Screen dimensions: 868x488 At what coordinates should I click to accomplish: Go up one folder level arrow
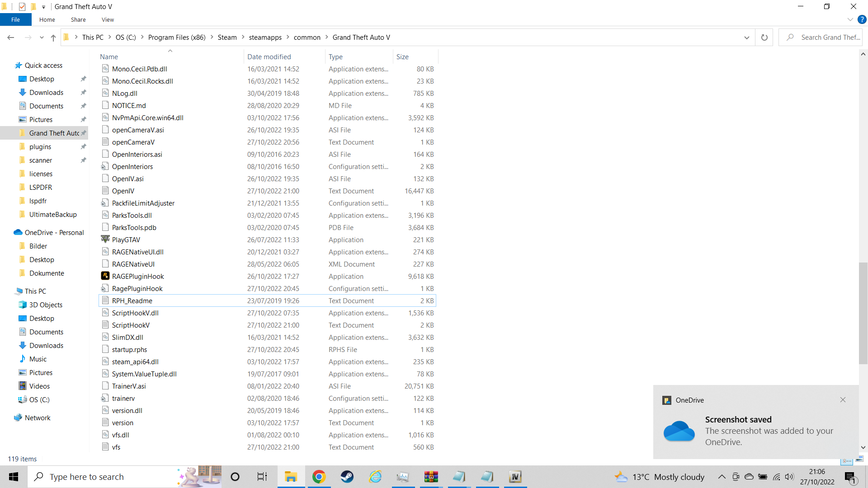tap(53, 38)
